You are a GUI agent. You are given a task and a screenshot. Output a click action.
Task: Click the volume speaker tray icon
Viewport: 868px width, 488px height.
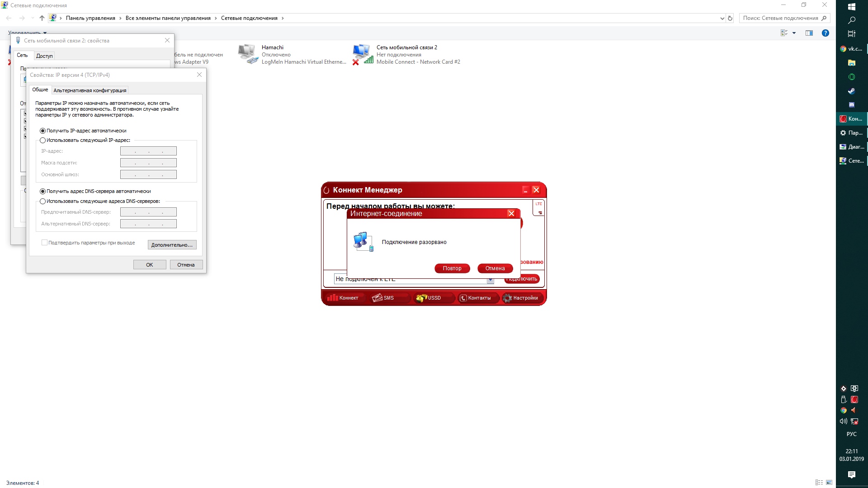coord(844,421)
